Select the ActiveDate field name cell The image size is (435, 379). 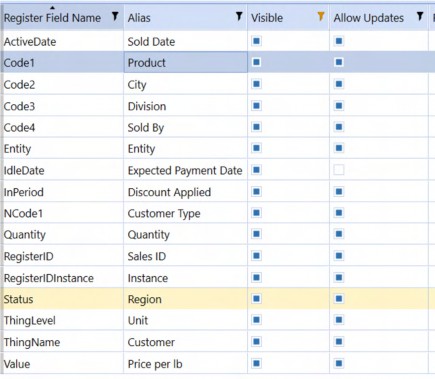point(63,41)
